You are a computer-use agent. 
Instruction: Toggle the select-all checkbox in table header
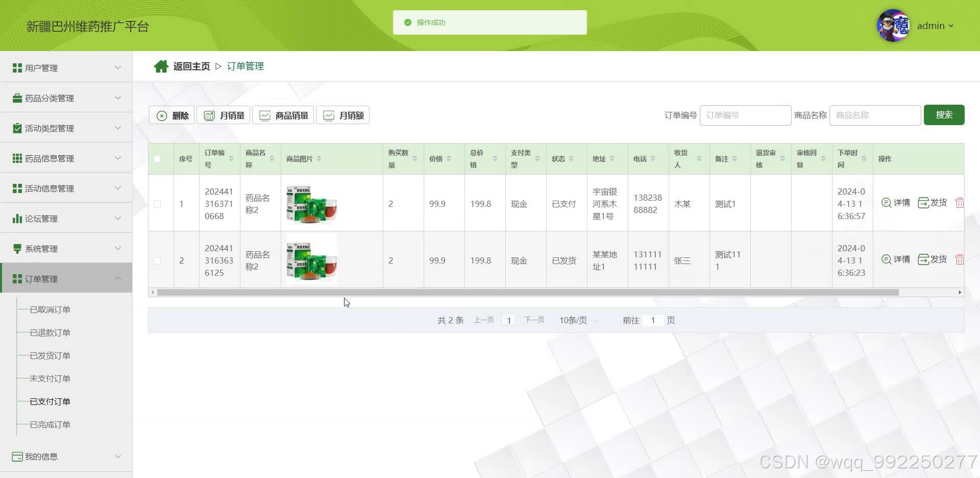click(157, 159)
